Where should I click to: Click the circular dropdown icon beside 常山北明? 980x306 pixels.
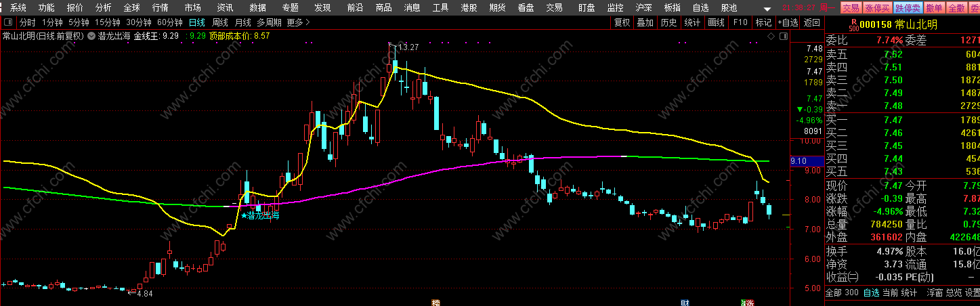coord(91,35)
